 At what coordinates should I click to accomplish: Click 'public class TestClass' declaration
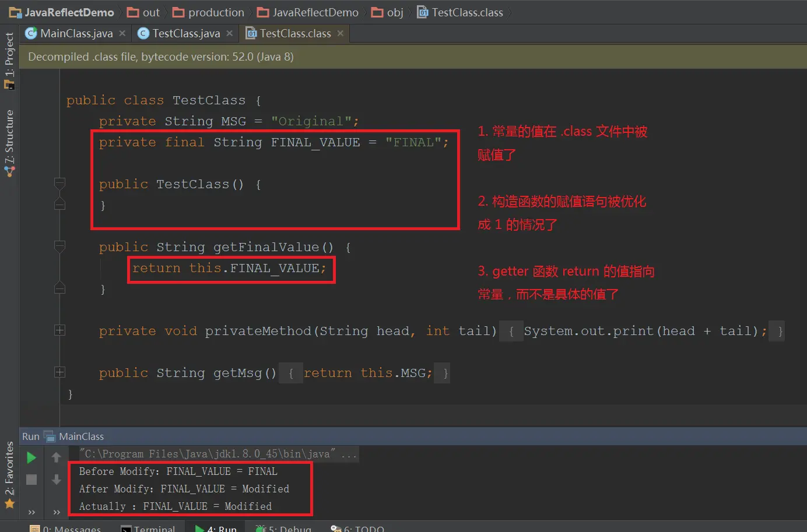pyautogui.click(x=164, y=100)
